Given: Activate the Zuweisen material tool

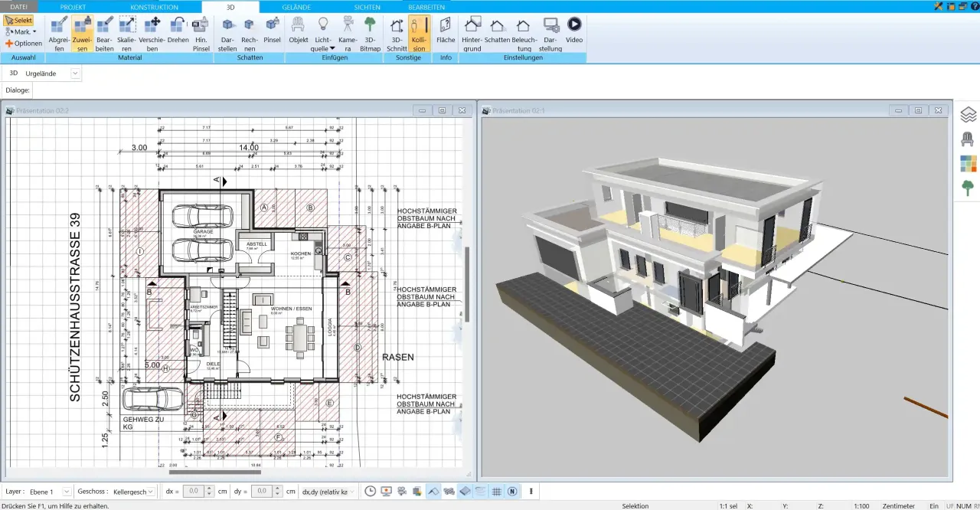Looking at the screenshot, I should tap(82, 34).
